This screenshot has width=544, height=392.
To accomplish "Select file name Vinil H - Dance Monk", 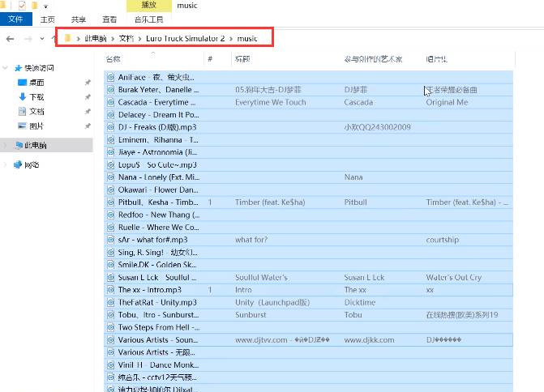I will [x=159, y=365].
